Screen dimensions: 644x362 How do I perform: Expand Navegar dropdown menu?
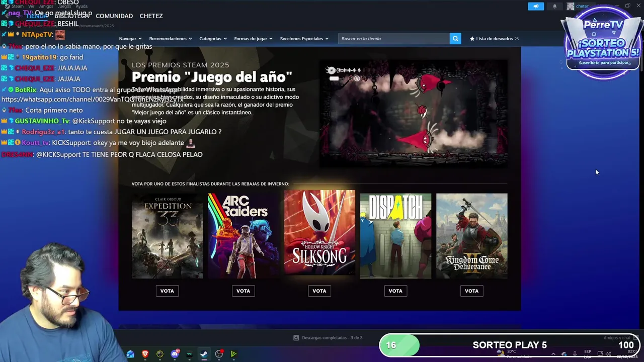coord(130,39)
